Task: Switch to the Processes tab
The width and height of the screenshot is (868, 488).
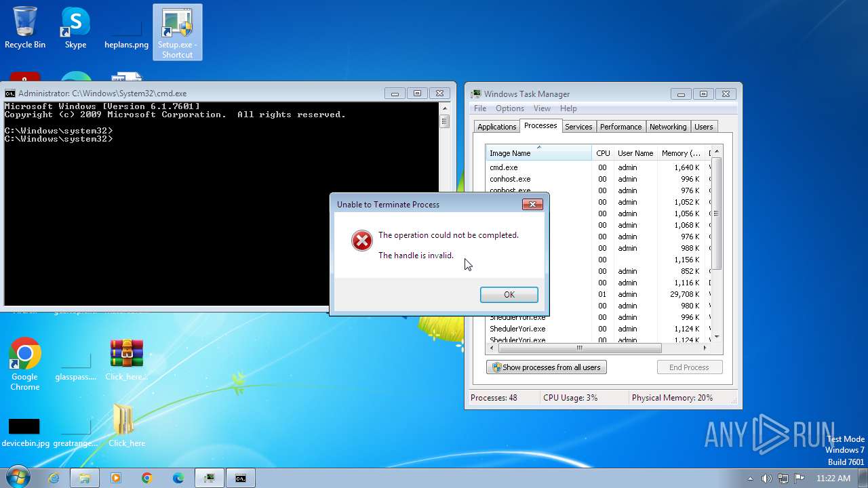Action: 540,126
